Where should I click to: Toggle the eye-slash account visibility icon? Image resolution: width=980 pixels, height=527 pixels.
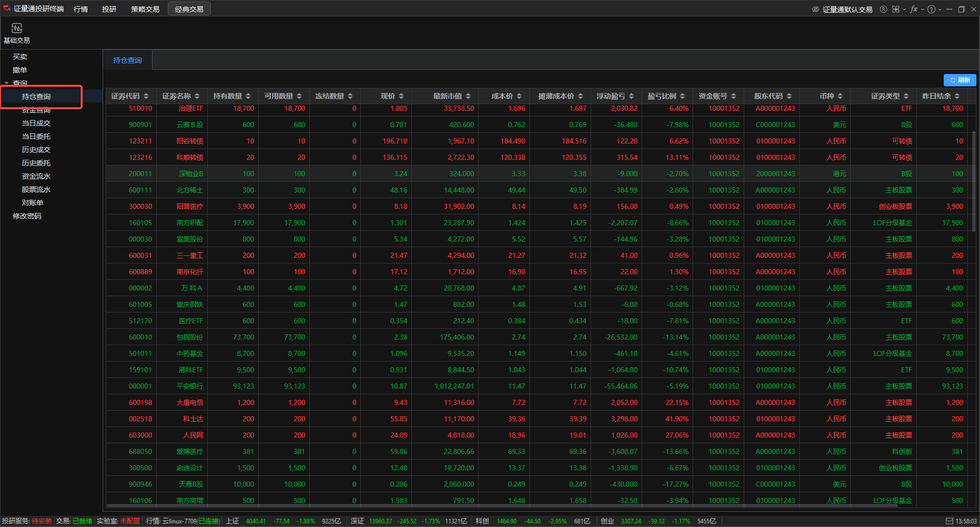(x=816, y=9)
